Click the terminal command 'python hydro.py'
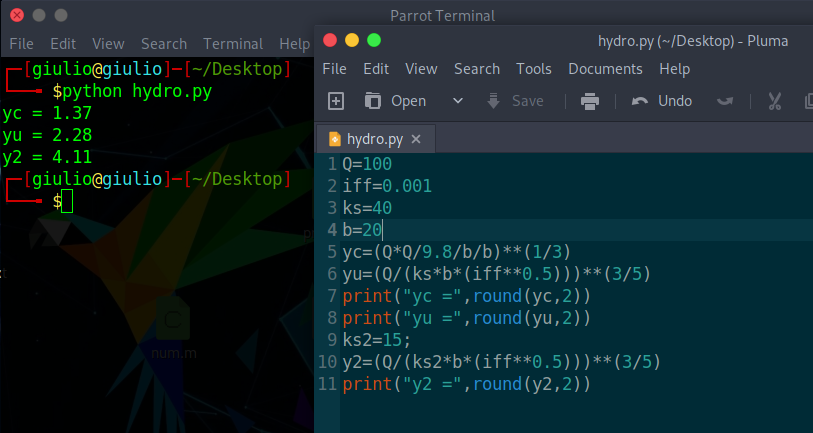 (137, 91)
